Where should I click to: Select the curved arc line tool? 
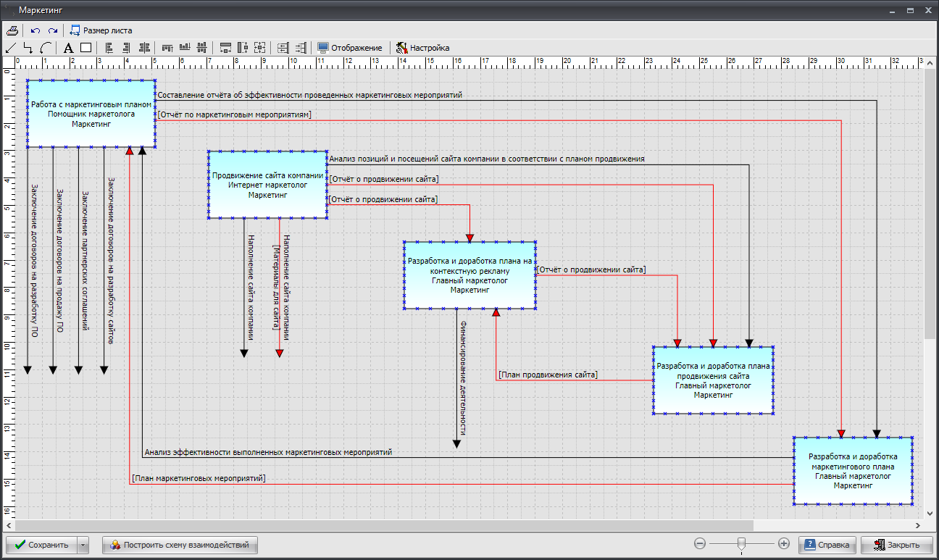point(46,48)
